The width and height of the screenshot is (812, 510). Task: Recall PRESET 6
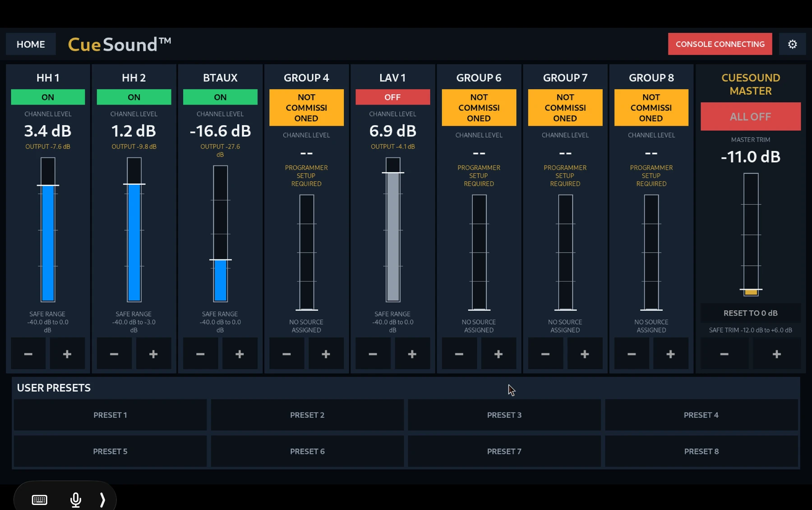pyautogui.click(x=307, y=451)
